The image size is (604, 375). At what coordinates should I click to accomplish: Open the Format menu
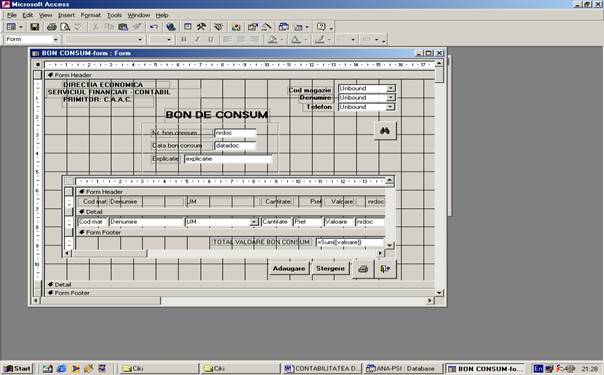pos(91,15)
